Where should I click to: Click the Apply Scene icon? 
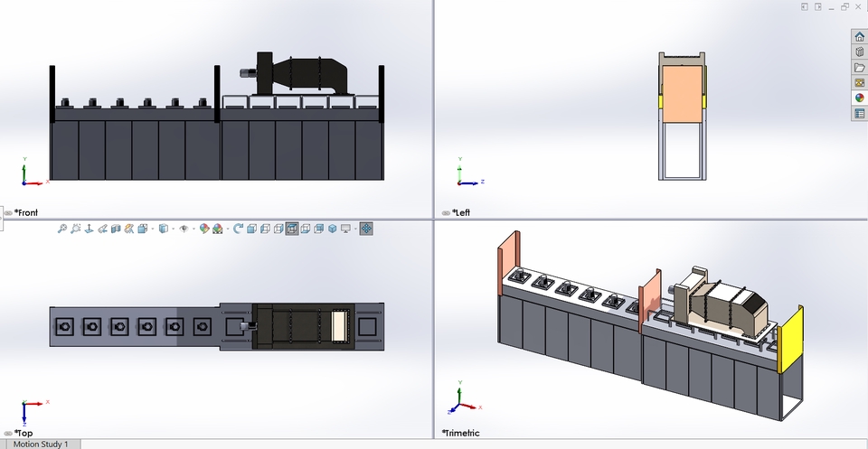tap(218, 229)
